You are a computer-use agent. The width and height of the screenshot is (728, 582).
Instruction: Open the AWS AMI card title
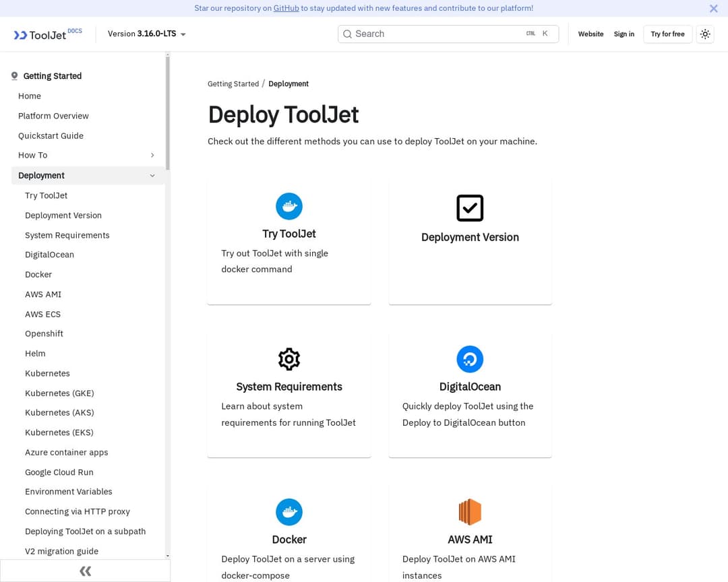[x=470, y=540]
